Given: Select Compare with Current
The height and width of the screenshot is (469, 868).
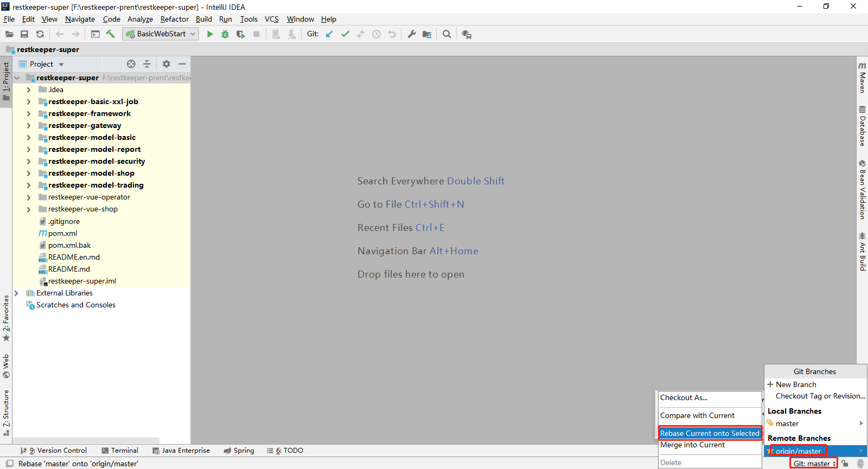Looking at the screenshot, I should 710,415.
